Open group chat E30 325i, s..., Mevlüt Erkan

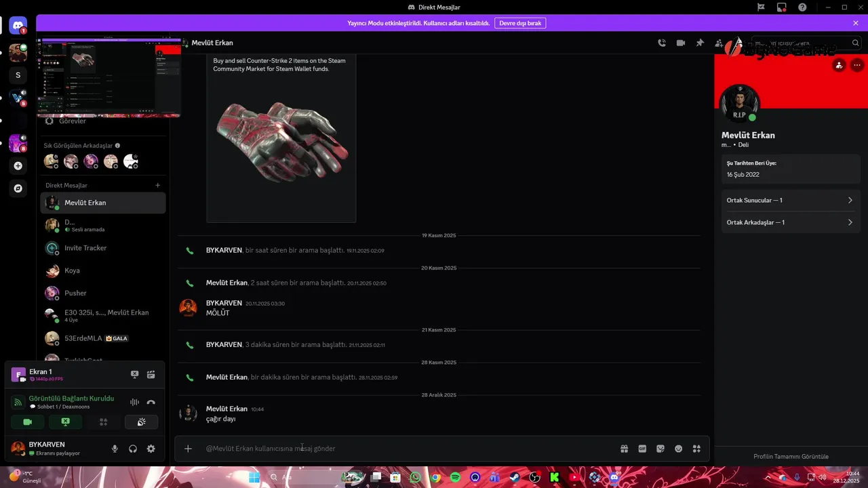[x=103, y=314]
